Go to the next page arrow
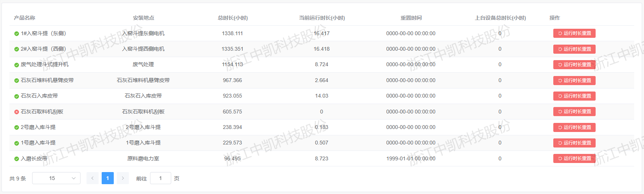Viewport: 644px width, 194px height. (x=123, y=178)
